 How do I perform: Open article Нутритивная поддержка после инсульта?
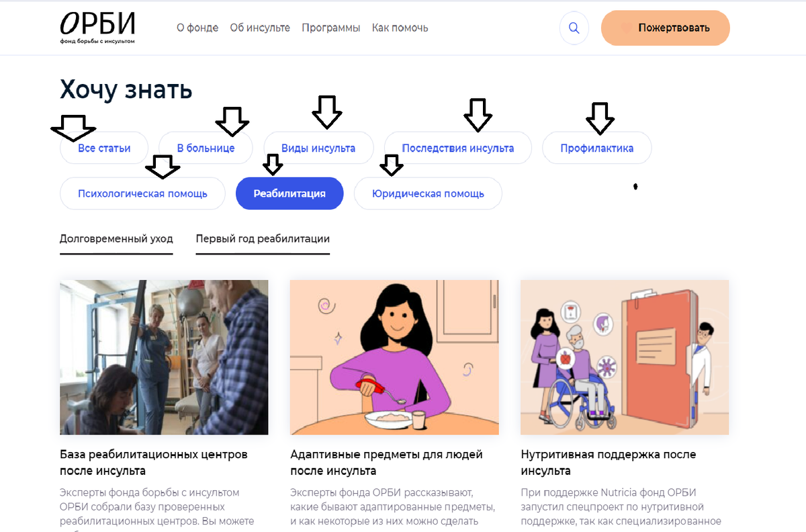click(x=609, y=463)
